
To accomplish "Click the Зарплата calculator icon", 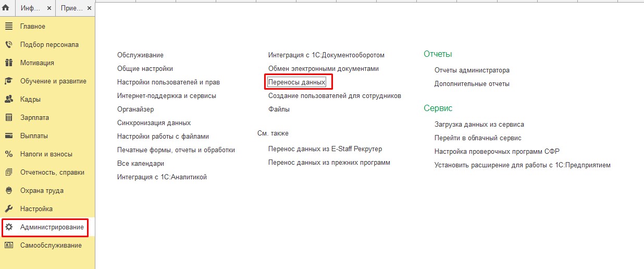I will (9, 118).
